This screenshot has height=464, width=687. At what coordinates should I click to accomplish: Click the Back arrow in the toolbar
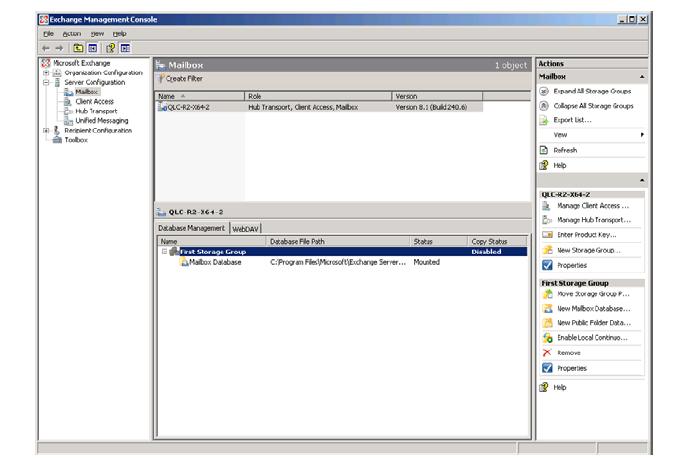(46, 47)
